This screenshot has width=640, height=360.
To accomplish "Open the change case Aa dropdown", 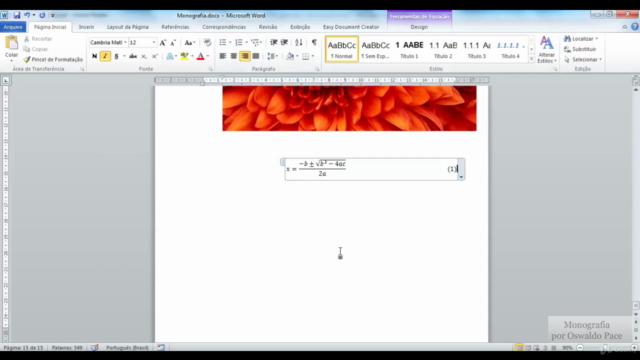I will (189, 42).
